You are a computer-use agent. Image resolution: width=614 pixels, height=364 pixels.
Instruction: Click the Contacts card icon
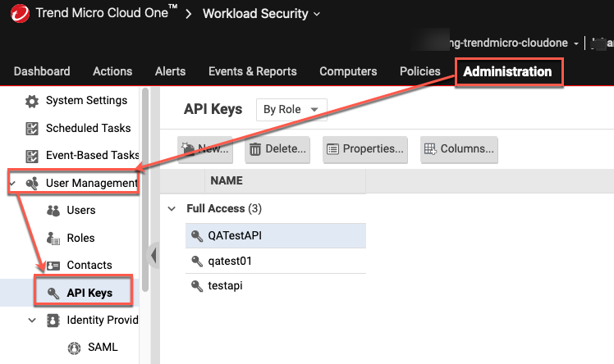(x=54, y=266)
